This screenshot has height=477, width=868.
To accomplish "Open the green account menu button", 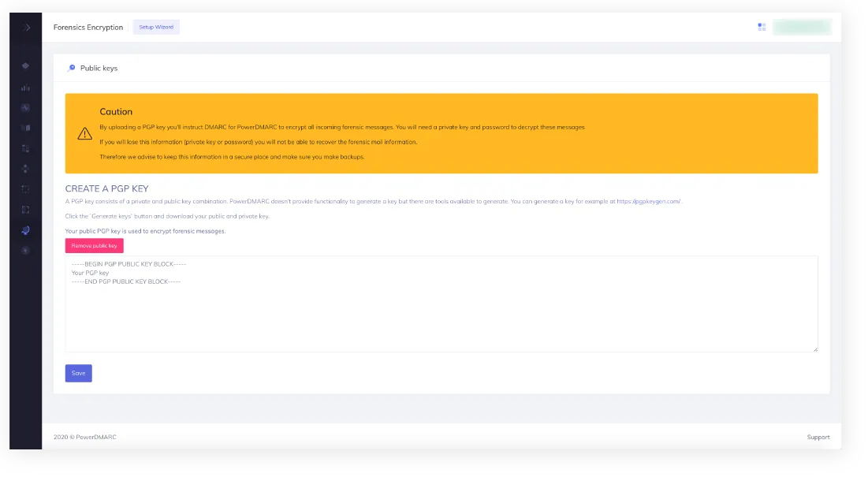I will [802, 27].
